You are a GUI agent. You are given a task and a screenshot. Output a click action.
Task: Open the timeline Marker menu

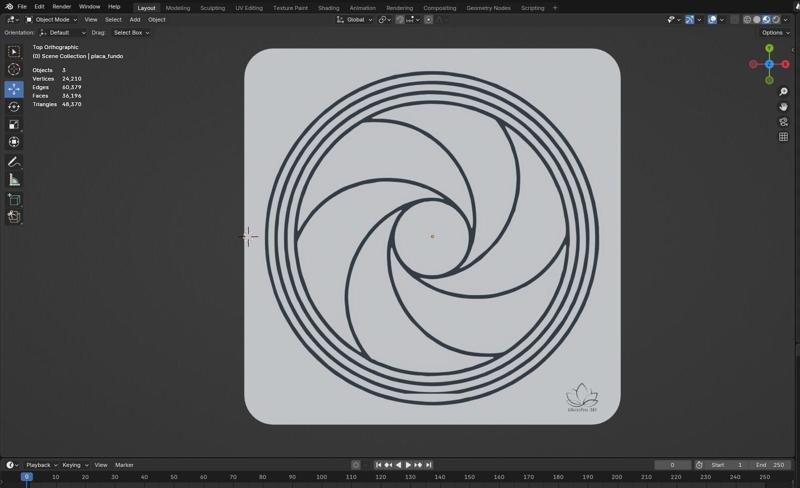pyautogui.click(x=124, y=465)
